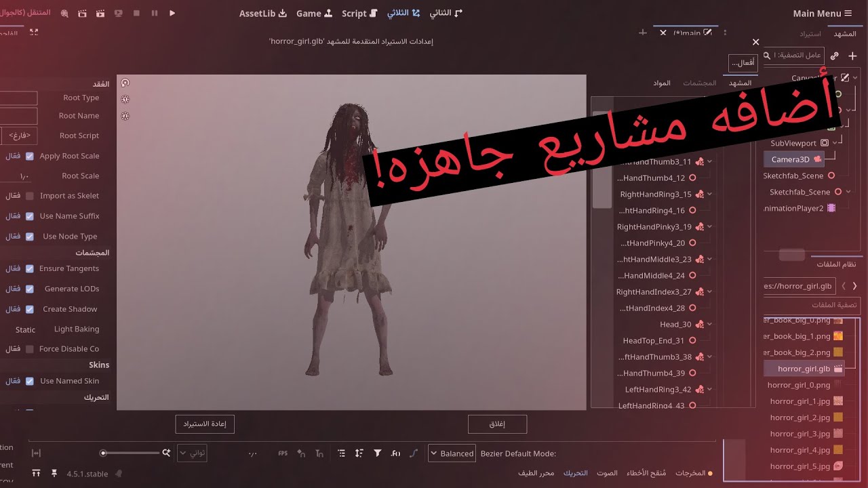Instantiate child scene with link icon

pos(835,56)
